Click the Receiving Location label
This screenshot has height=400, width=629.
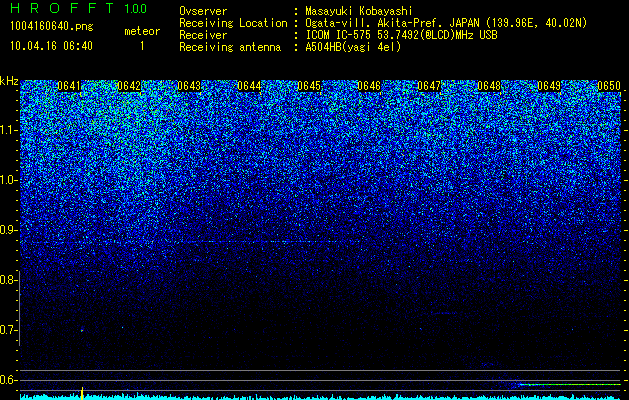point(233,24)
